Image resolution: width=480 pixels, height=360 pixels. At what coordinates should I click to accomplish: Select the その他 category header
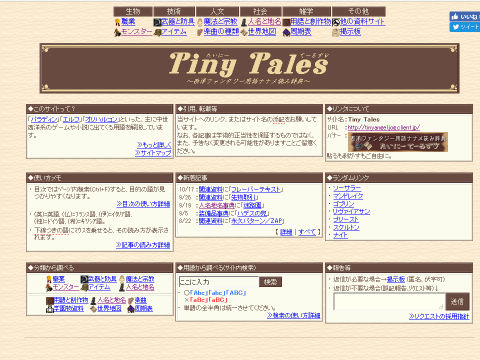click(x=359, y=12)
